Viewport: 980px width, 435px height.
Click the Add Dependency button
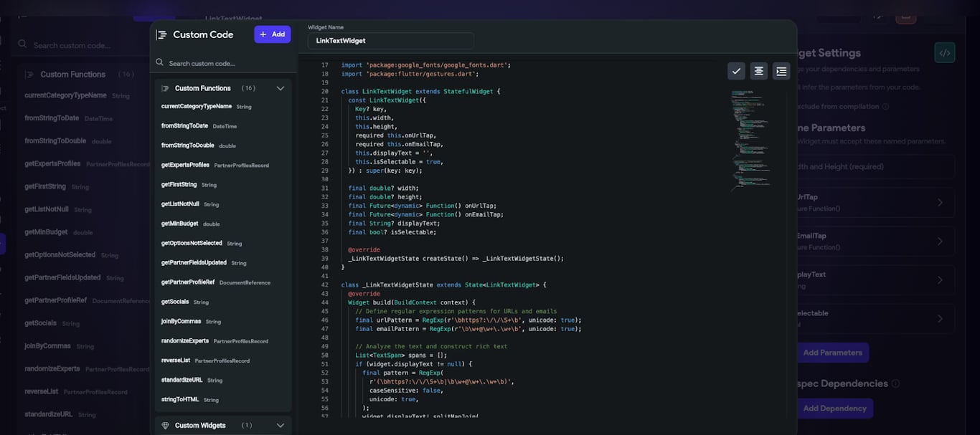click(834, 408)
